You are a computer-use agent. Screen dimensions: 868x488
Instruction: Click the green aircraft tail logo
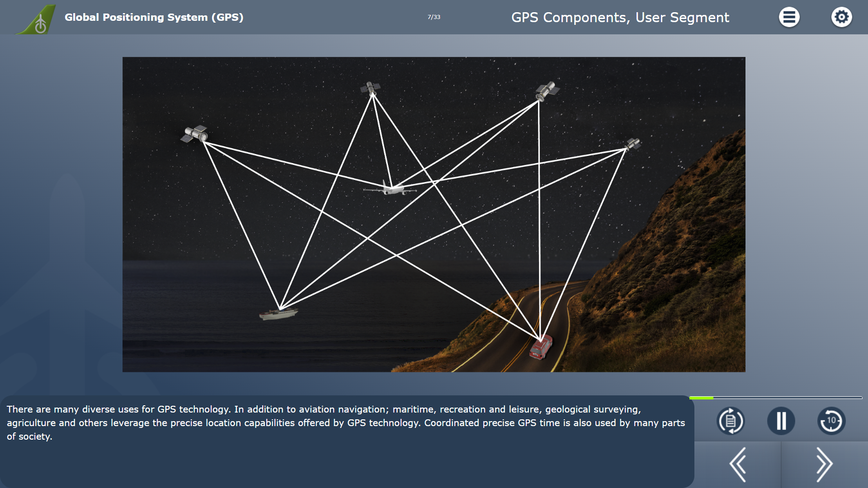[x=37, y=19]
